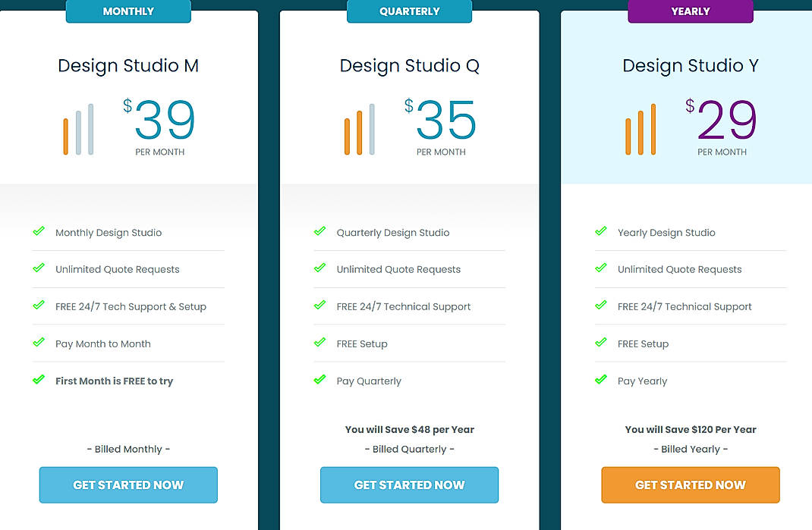812x530 pixels.
Task: Click the checkmark next to Pay Quarterly
Action: pos(319,381)
